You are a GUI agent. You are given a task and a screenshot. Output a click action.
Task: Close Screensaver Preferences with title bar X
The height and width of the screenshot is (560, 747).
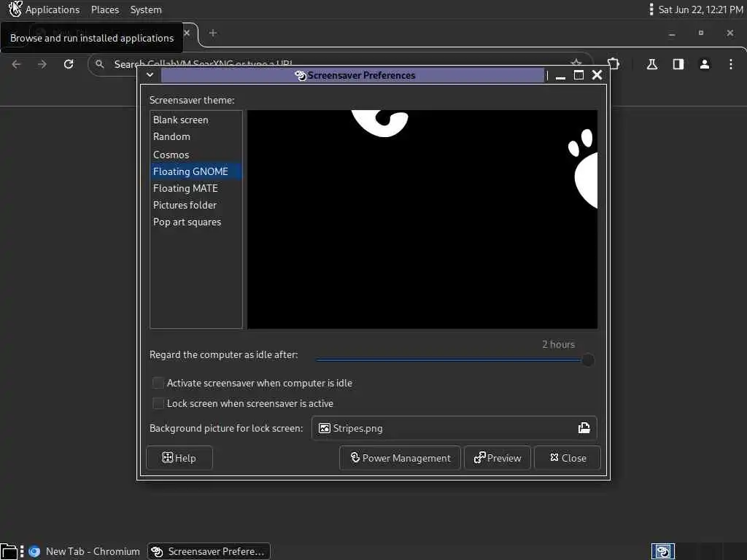(x=597, y=75)
